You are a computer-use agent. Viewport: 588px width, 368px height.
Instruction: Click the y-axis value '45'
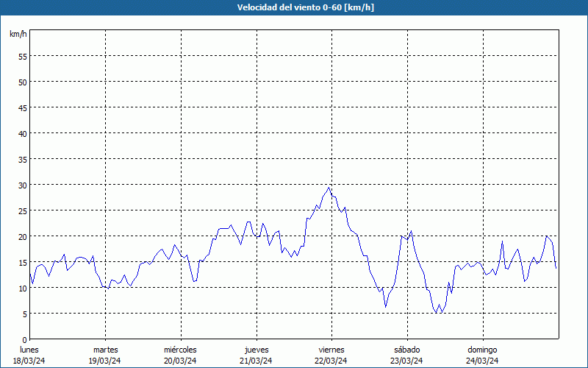click(23, 107)
